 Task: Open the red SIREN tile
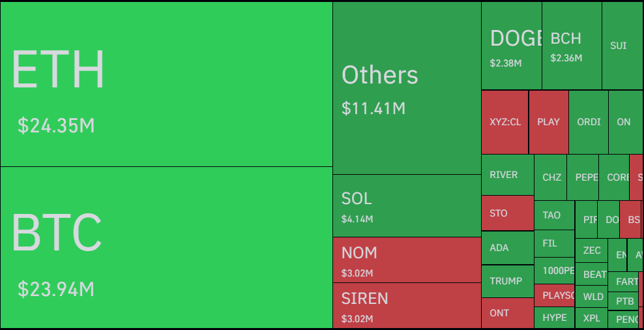pos(407,305)
